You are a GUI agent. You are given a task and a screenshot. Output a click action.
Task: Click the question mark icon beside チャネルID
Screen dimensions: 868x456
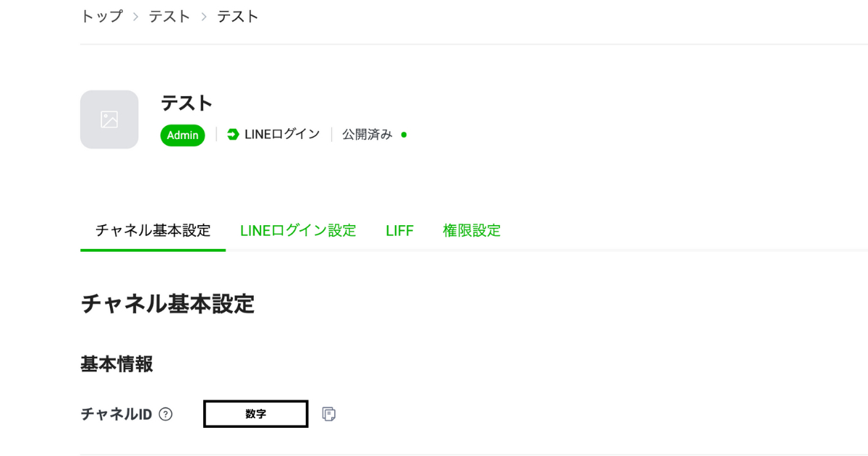tap(166, 414)
